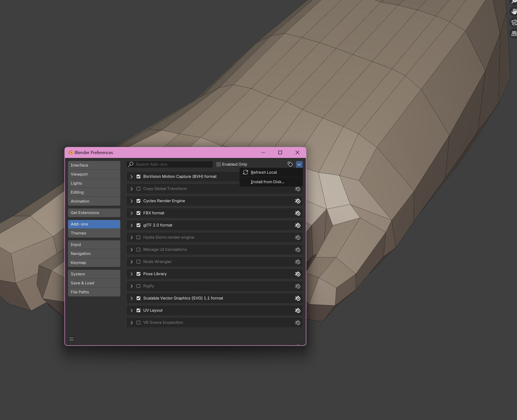The image size is (517, 420).
Task: Open the Themes preferences tab
Action: pyautogui.click(x=94, y=233)
